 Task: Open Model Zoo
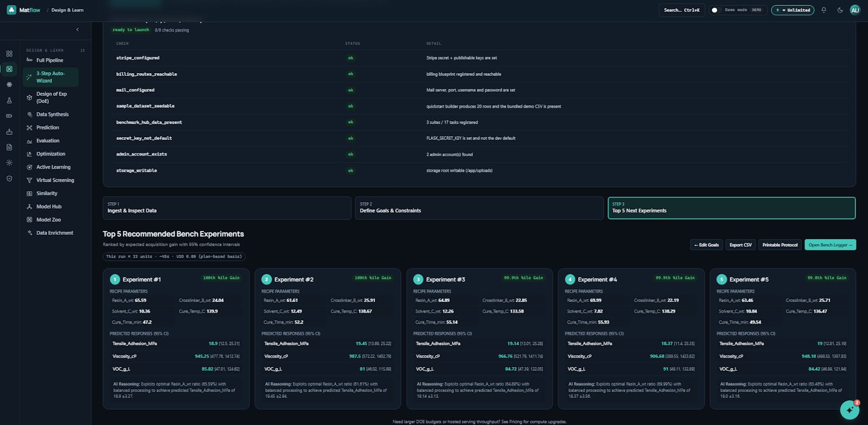click(x=50, y=220)
